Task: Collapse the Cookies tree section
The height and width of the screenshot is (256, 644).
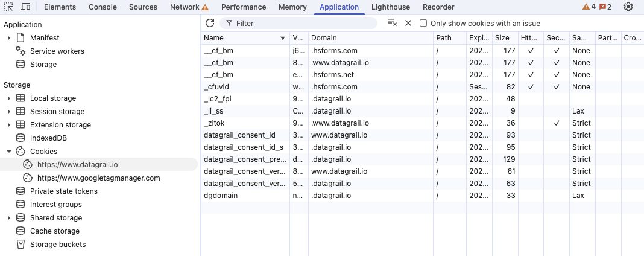Action: tap(9, 152)
